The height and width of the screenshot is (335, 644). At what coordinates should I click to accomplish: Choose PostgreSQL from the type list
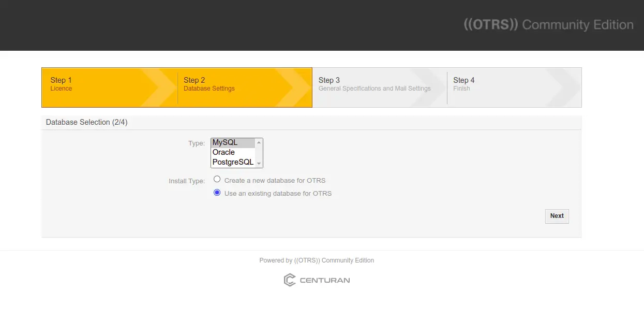[233, 162]
